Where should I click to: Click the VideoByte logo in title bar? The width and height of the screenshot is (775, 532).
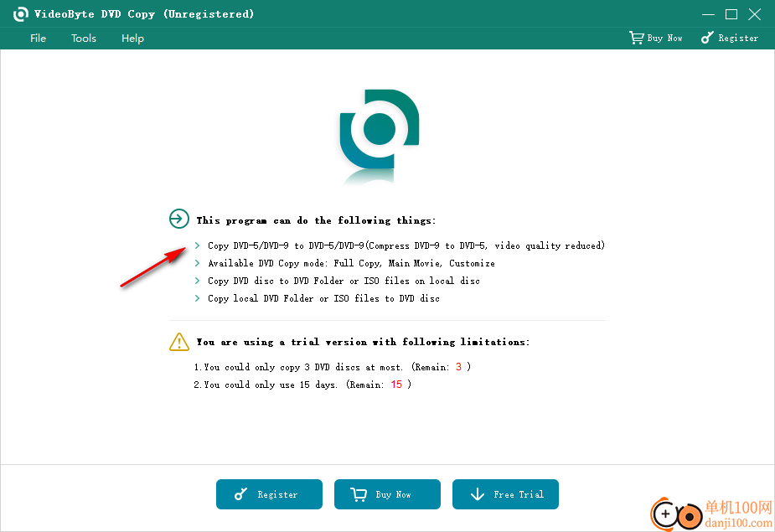coord(20,14)
